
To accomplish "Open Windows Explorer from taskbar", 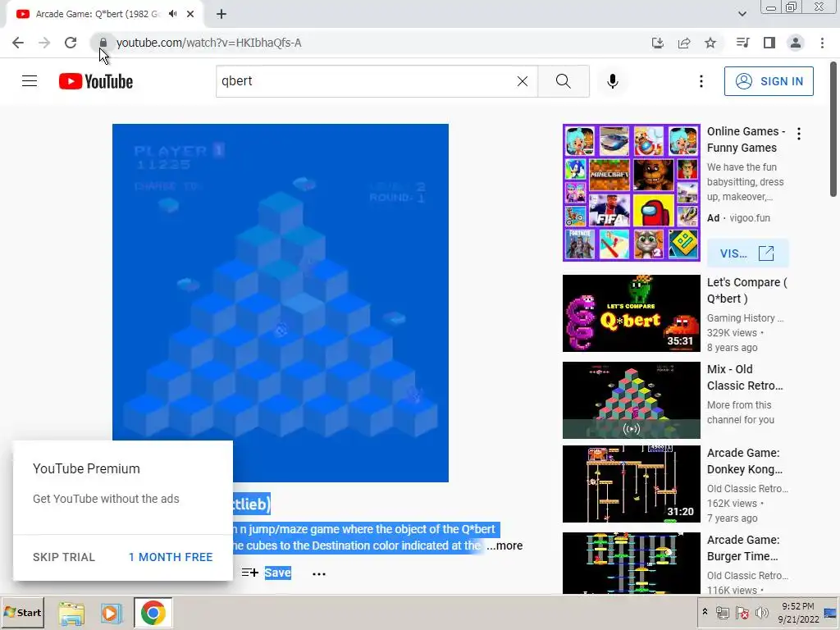I will [71, 613].
